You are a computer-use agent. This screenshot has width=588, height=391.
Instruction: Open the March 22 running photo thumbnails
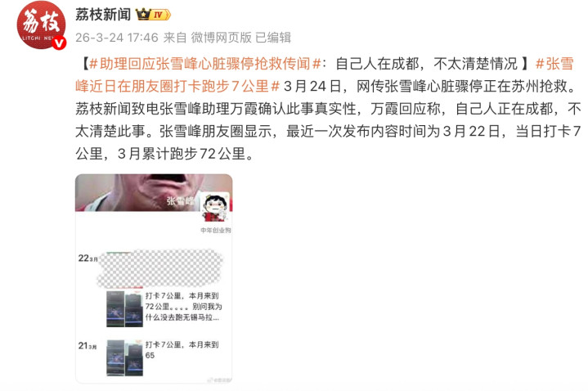(x=124, y=309)
